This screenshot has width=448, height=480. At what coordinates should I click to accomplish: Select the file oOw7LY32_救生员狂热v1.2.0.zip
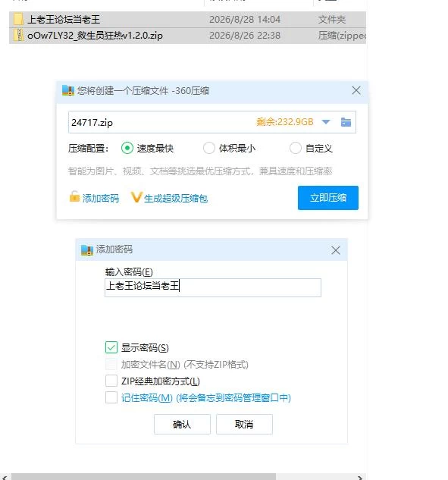[187, 36]
